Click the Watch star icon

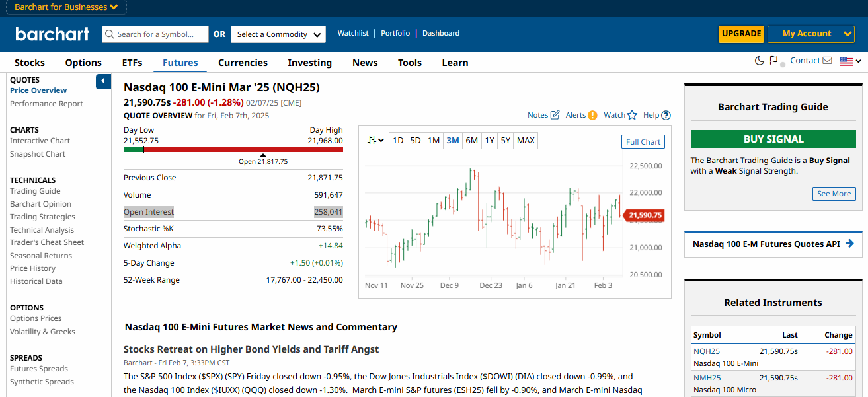620,115
